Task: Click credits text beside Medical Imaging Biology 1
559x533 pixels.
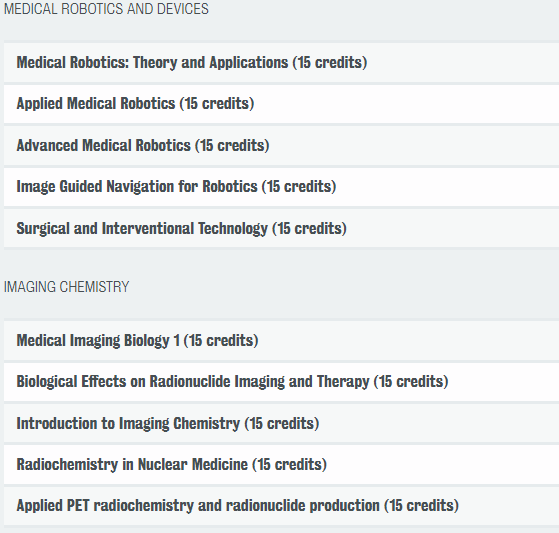Action: point(221,340)
